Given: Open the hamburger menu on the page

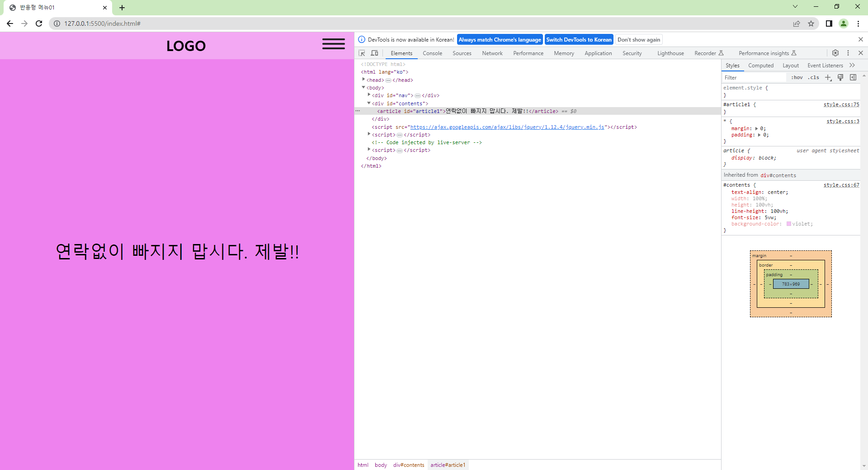Looking at the screenshot, I should click(334, 44).
